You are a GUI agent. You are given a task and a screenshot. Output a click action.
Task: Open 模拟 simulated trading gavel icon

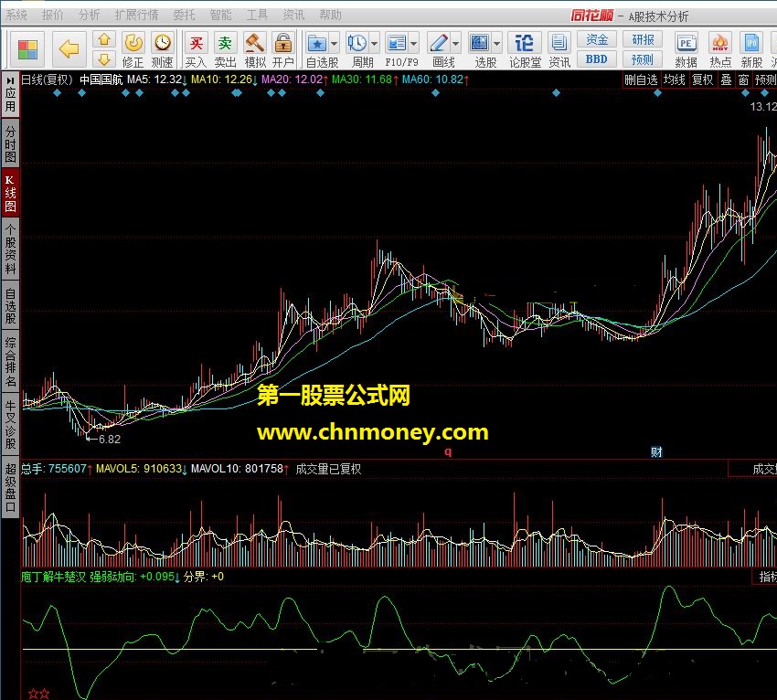[x=255, y=43]
